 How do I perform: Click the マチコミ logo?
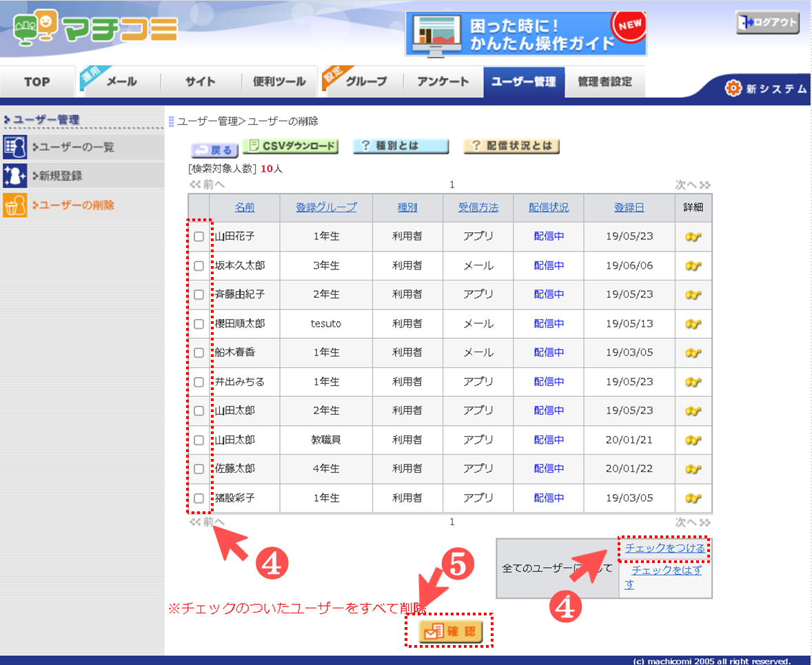(95, 29)
